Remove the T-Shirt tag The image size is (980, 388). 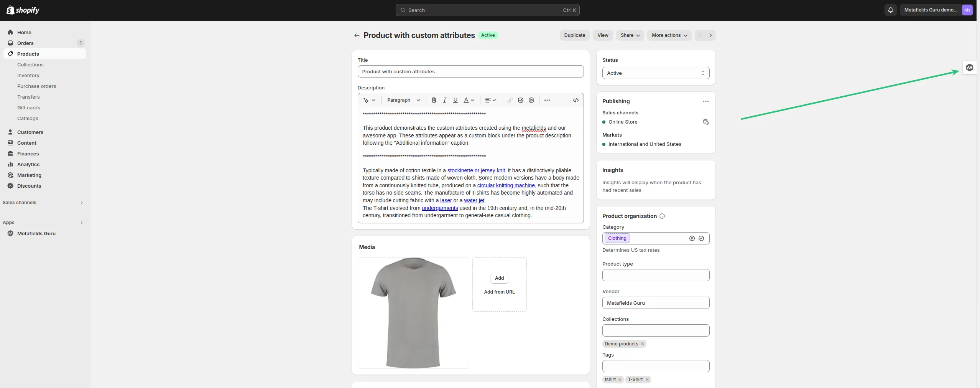pyautogui.click(x=647, y=380)
